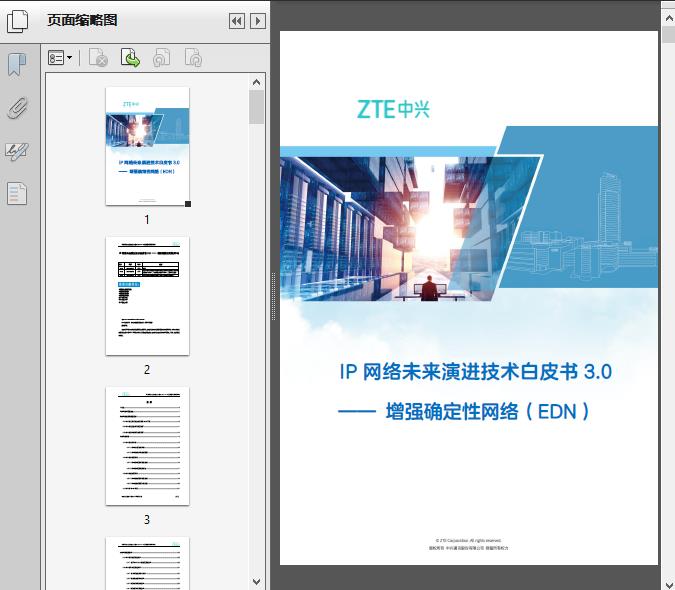Select page 1 thumbnail
Image resolution: width=675 pixels, height=590 pixels.
click(x=147, y=146)
